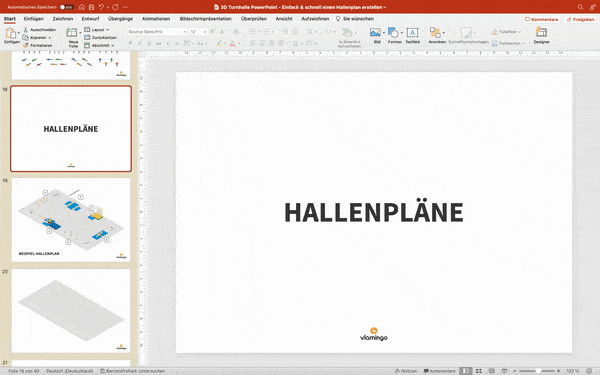Open the Layout dropdown
Image resolution: width=600 pixels, height=375 pixels.
point(96,29)
